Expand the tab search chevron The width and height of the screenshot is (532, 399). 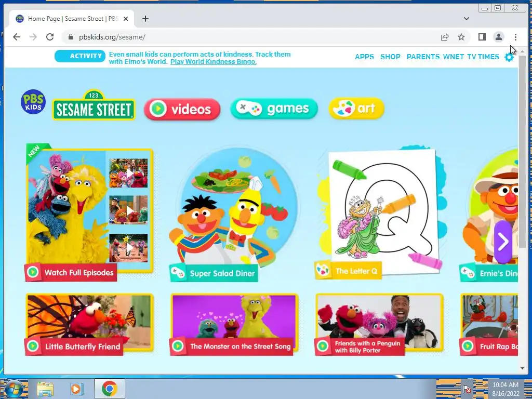467,19
